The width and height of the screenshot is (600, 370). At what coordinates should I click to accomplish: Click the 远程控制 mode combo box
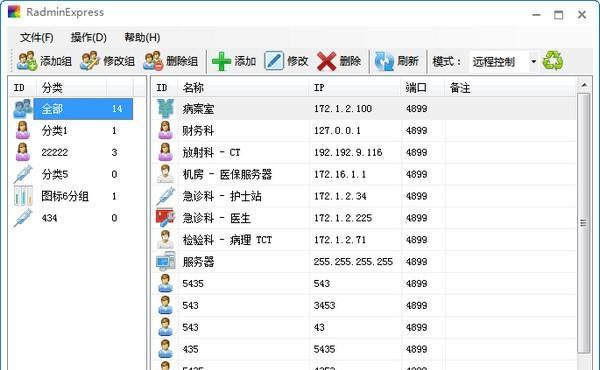point(504,61)
